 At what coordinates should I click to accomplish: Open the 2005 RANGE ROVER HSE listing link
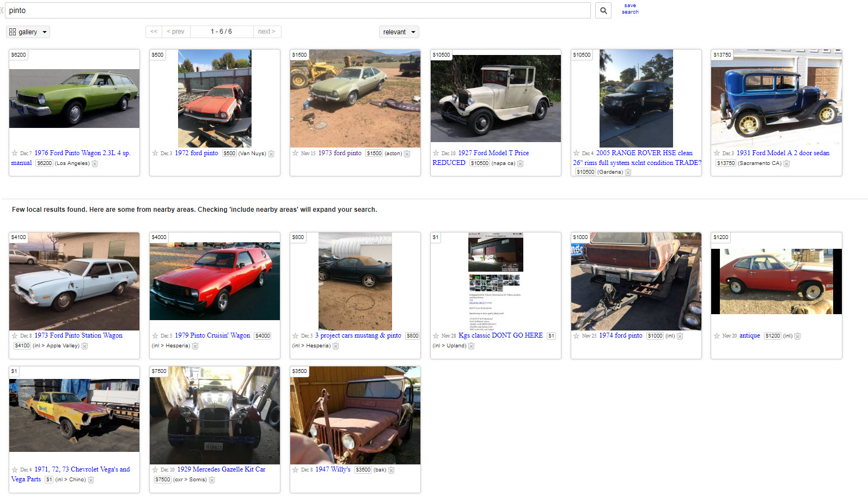click(x=637, y=158)
